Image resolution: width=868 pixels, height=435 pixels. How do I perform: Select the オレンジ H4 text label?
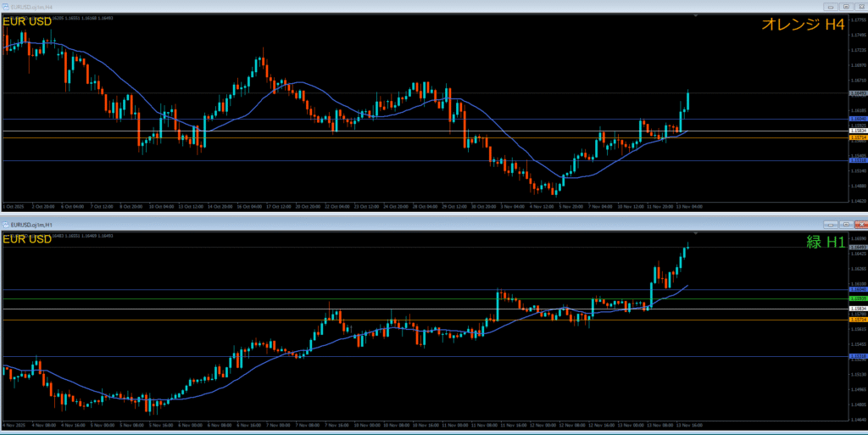point(803,25)
